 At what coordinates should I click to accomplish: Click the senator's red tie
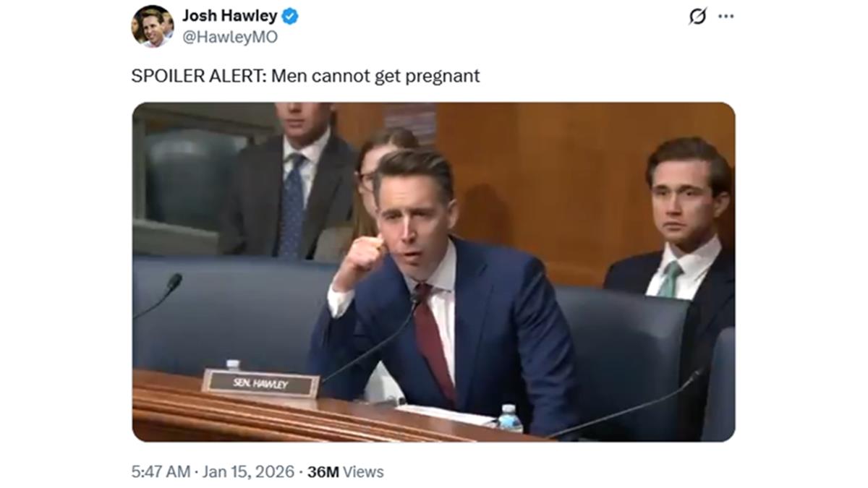coord(434,340)
